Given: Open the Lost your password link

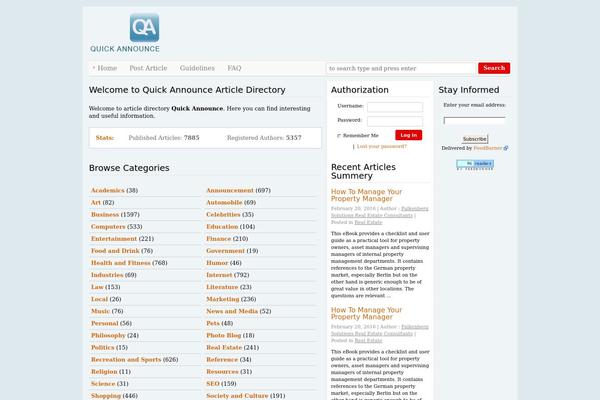Looking at the screenshot, I should (x=382, y=147).
